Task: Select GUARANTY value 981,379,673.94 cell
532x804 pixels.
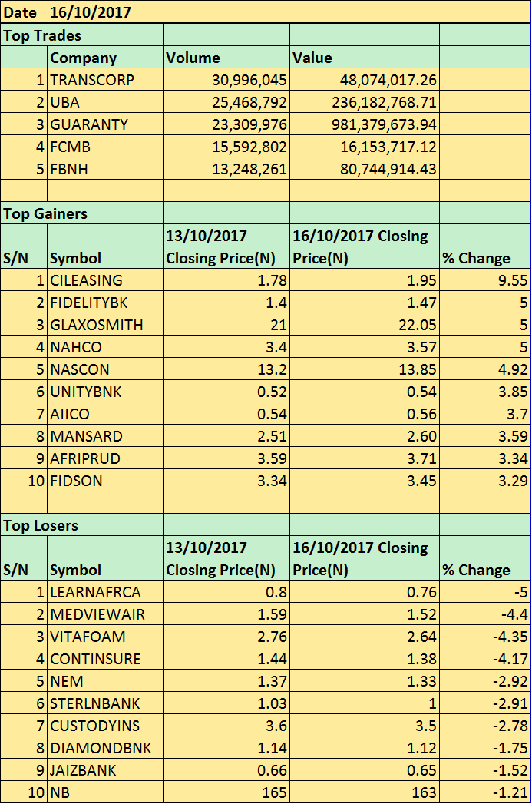Action: [365, 124]
